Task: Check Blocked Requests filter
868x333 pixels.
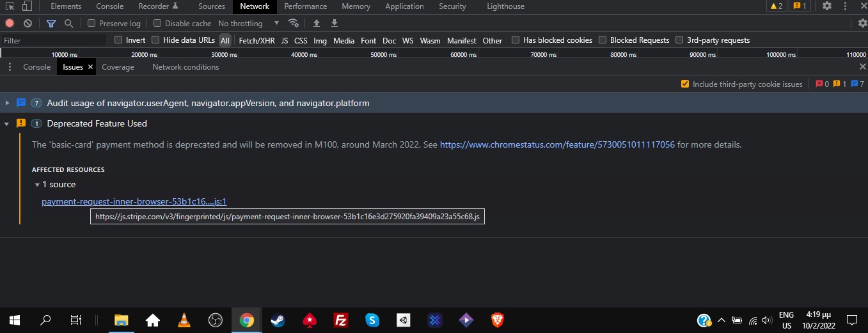Action: [603, 40]
